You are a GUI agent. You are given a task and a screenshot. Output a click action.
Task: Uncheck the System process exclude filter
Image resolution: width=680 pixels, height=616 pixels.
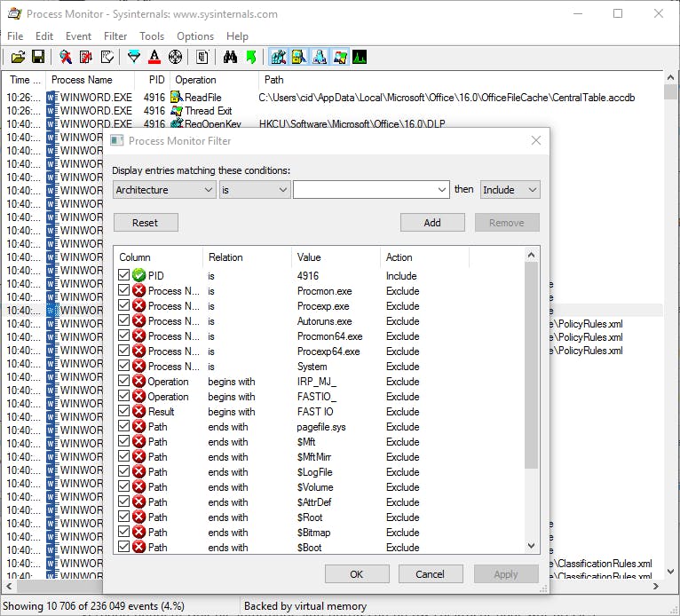(123, 366)
